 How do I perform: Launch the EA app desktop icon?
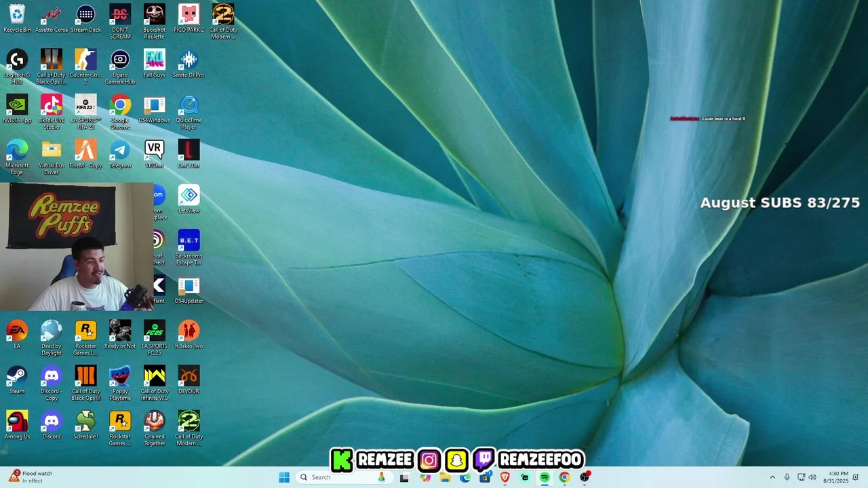(17, 335)
